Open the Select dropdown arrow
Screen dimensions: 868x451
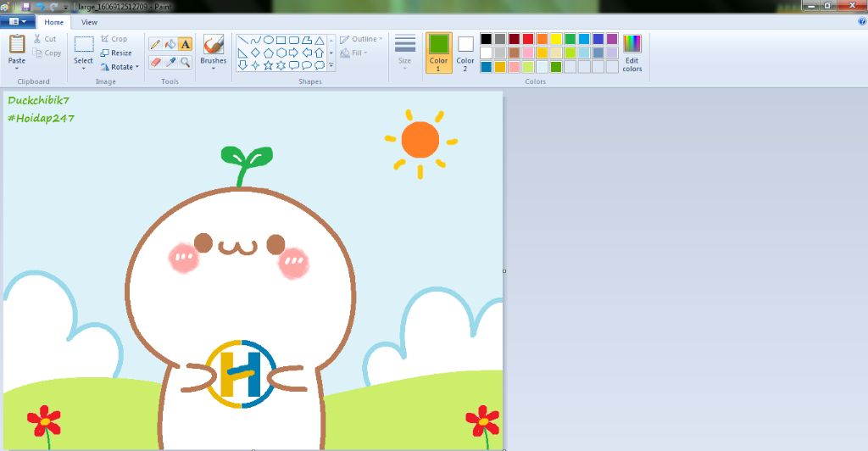point(84,68)
